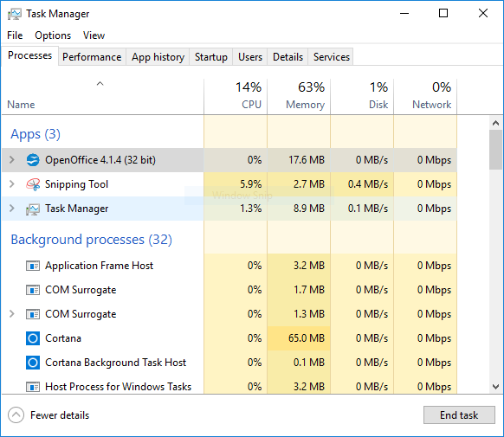The width and height of the screenshot is (504, 437).
Task: Select the Processes tab
Action: (x=30, y=55)
